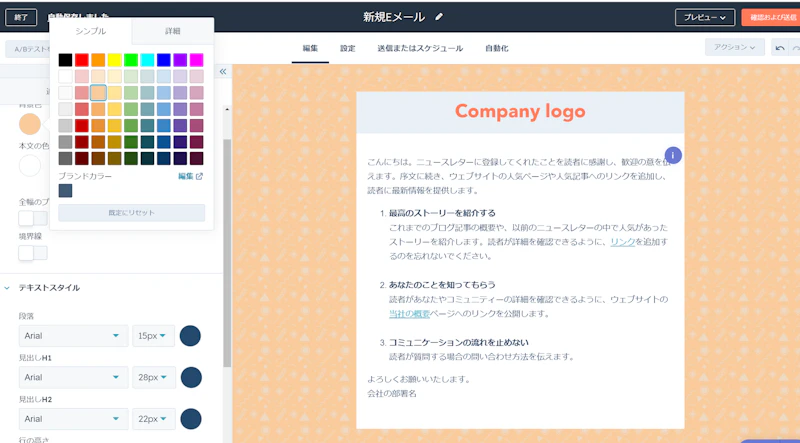Viewport: 800px width, 443px height.
Task: Click the 編集 brand color link
Action: tap(186, 176)
